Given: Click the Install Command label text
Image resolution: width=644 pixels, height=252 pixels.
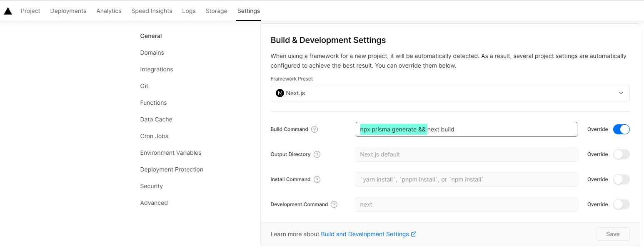Looking at the screenshot, I should click(x=291, y=179).
